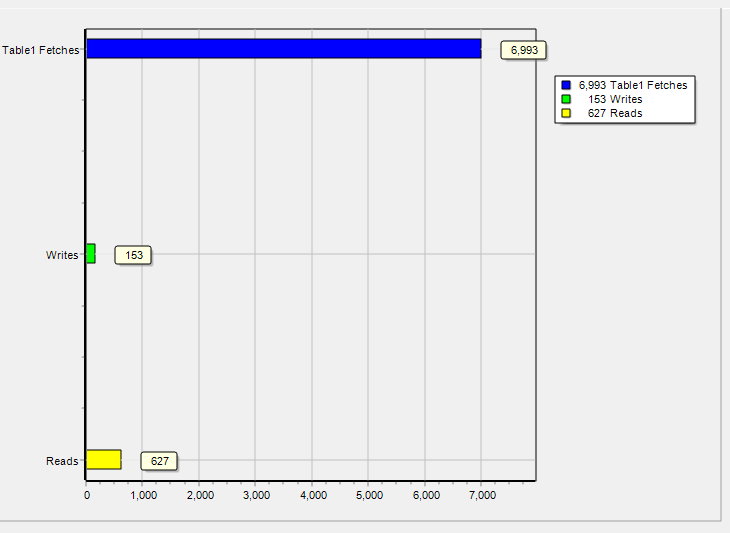
Task: Click the 153 value label beside the green bar
Action: coord(133,255)
